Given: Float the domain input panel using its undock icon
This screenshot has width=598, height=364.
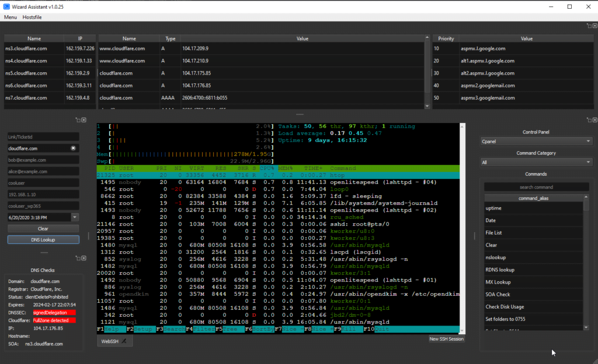Looking at the screenshot, I should click(78, 120).
